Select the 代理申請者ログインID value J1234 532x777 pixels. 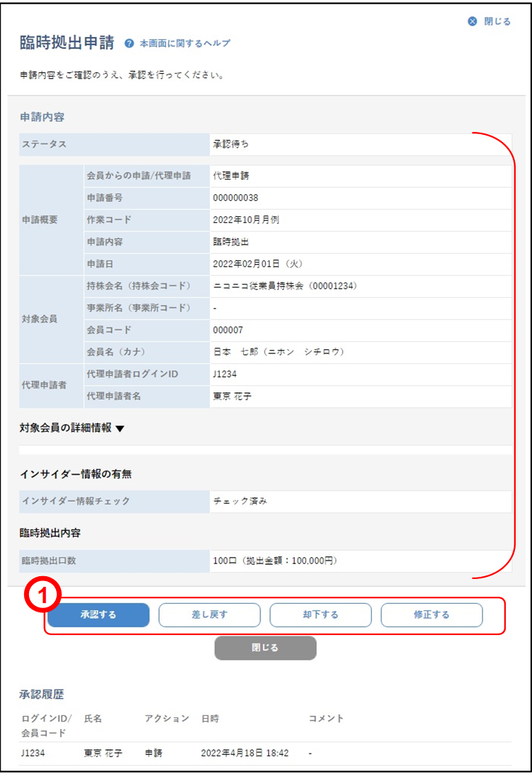[225, 374]
